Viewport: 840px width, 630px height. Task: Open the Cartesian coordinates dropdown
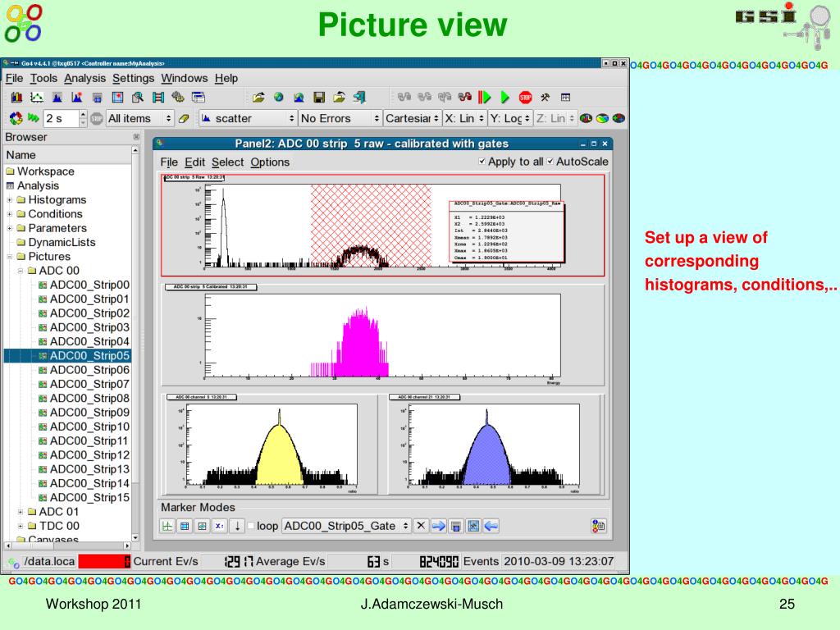412,118
